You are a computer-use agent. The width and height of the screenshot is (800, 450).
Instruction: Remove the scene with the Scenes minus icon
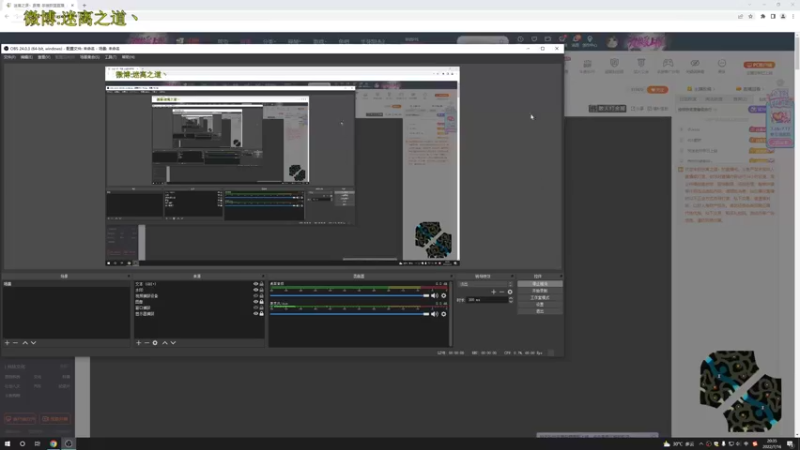(x=15, y=343)
